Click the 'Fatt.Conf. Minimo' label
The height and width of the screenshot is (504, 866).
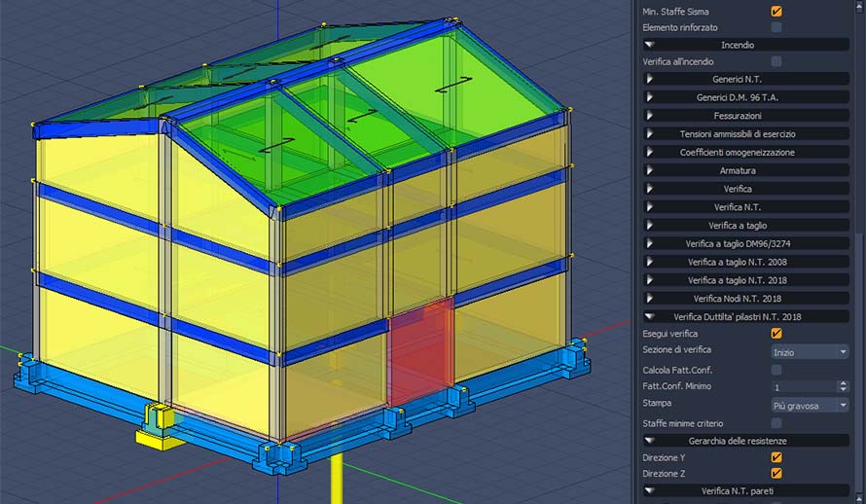pos(676,386)
